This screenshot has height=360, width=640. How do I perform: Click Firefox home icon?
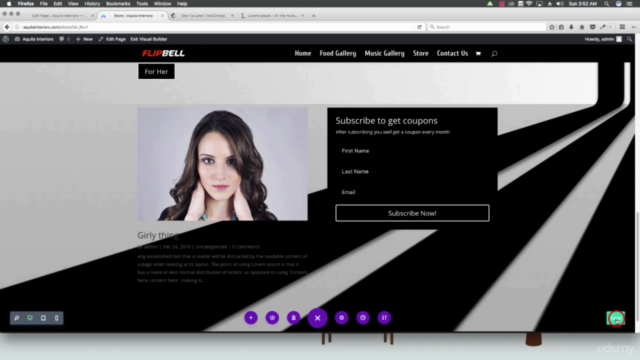point(582,27)
